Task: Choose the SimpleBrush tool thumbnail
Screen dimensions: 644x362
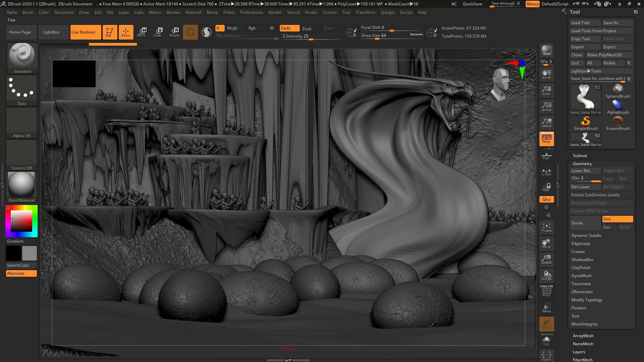Action: coord(585,123)
